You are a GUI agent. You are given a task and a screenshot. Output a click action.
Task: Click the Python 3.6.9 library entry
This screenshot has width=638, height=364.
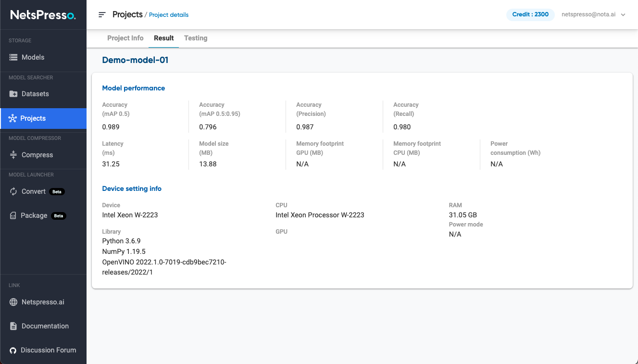point(121,241)
